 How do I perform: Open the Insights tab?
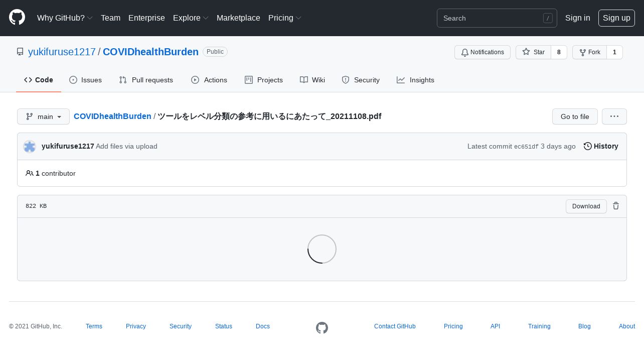click(415, 80)
